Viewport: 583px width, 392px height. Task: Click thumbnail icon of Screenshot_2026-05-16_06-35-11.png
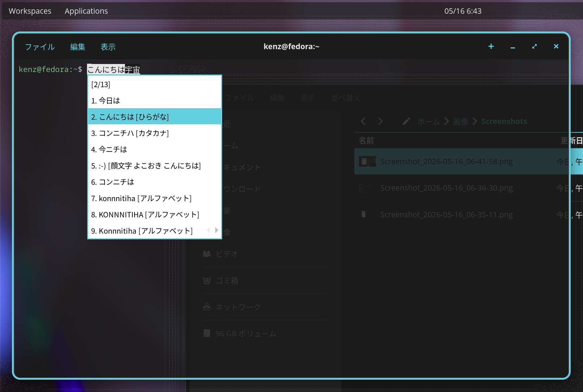tap(364, 214)
